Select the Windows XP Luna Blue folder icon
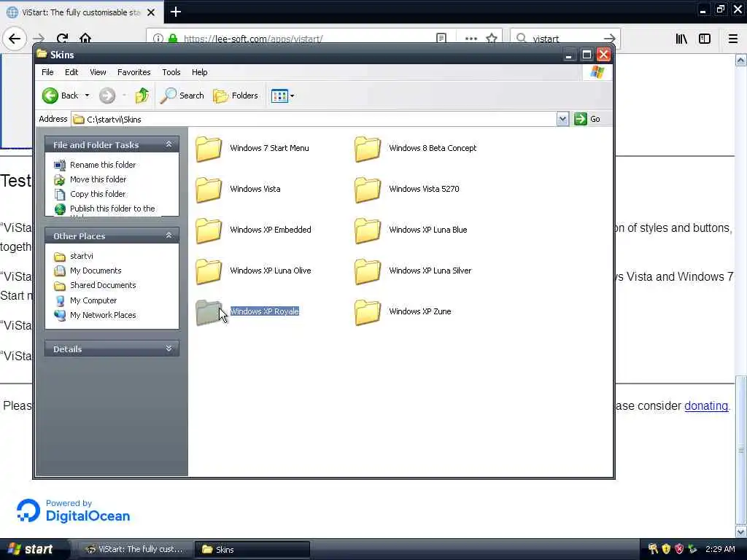The image size is (747, 560). (x=368, y=230)
